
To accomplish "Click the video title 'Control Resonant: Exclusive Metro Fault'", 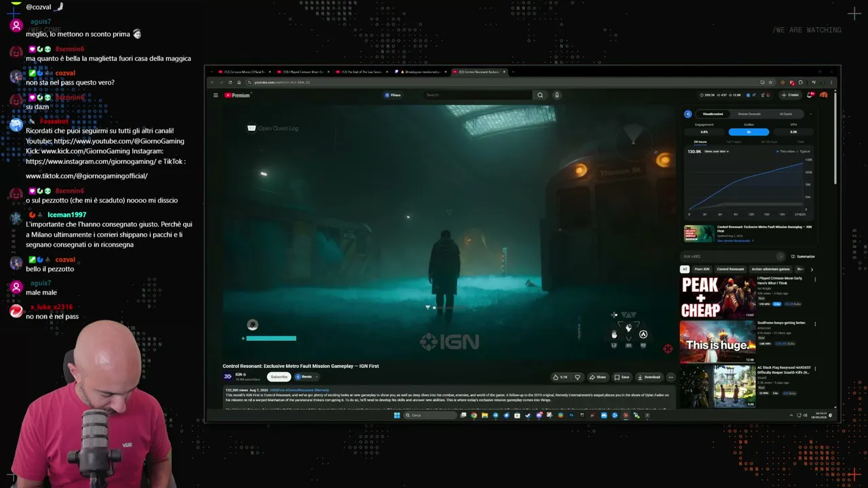I will tap(300, 366).
